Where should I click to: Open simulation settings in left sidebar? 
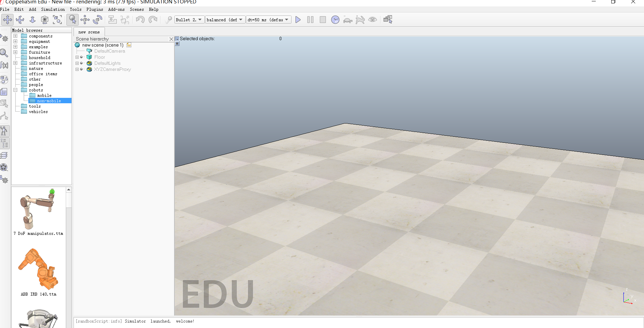point(4,38)
